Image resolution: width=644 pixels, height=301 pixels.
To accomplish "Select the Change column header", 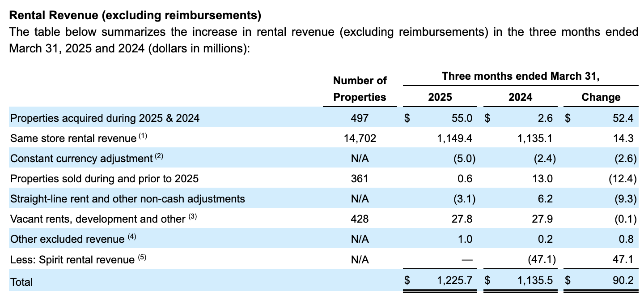I will [601, 97].
